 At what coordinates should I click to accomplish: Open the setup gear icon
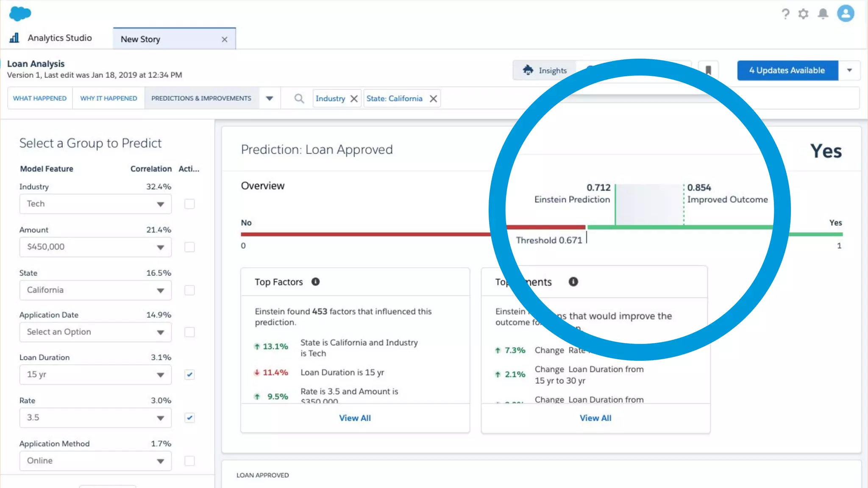point(803,14)
